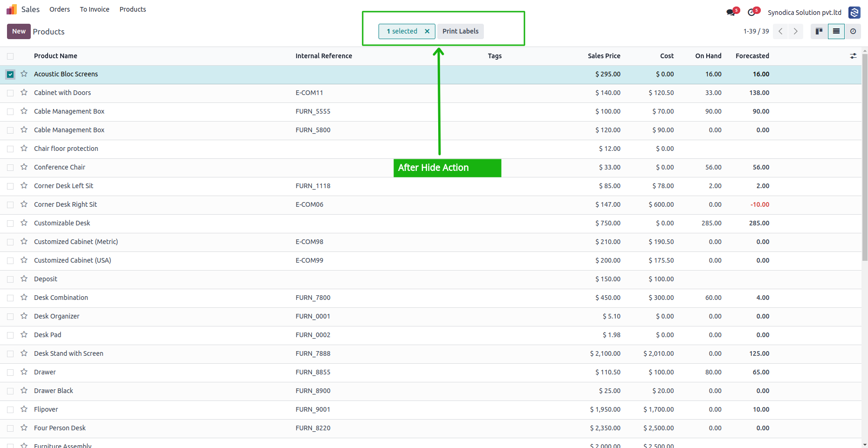Viewport: 868px width, 448px height.
Task: Open optional columns adjust dropdown
Action: tap(853, 56)
